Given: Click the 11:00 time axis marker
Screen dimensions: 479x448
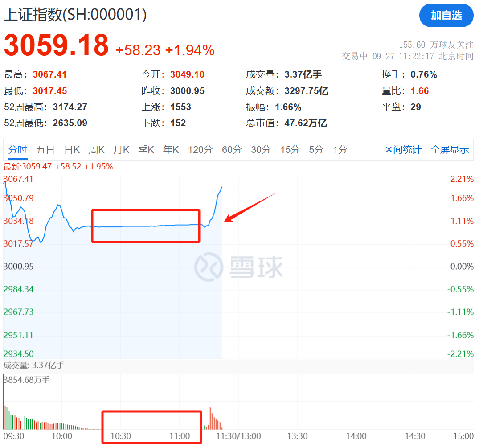Looking at the screenshot, I should point(180,436).
